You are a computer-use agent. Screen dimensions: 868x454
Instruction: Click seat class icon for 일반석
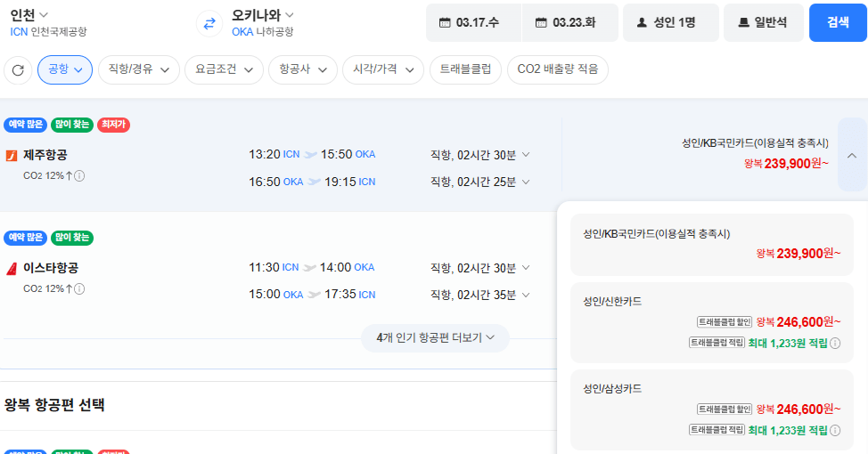(744, 22)
